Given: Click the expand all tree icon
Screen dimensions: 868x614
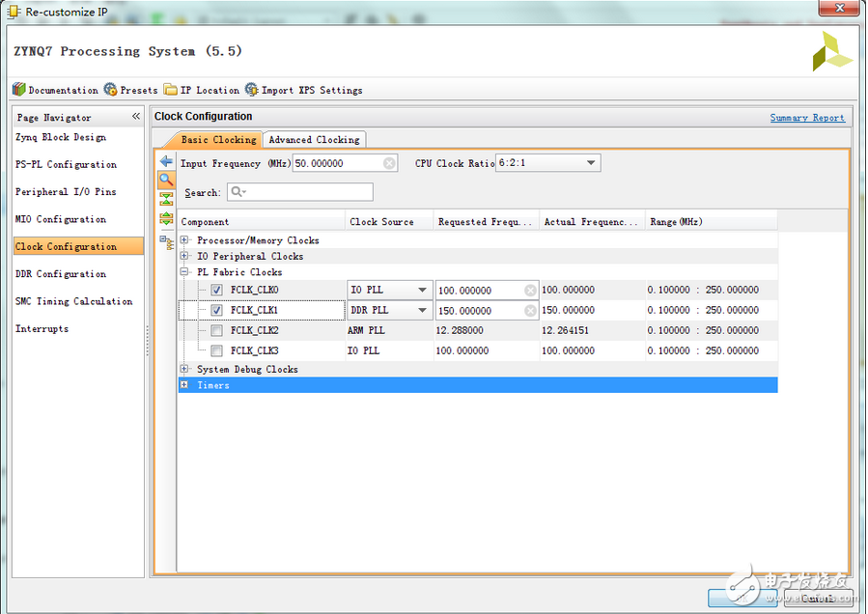Looking at the screenshot, I should click(x=166, y=217).
